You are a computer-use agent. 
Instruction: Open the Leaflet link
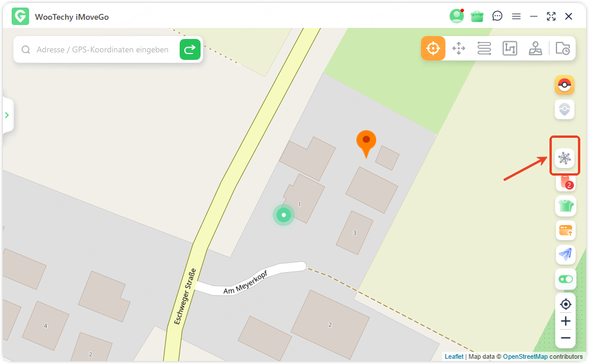coord(454,356)
